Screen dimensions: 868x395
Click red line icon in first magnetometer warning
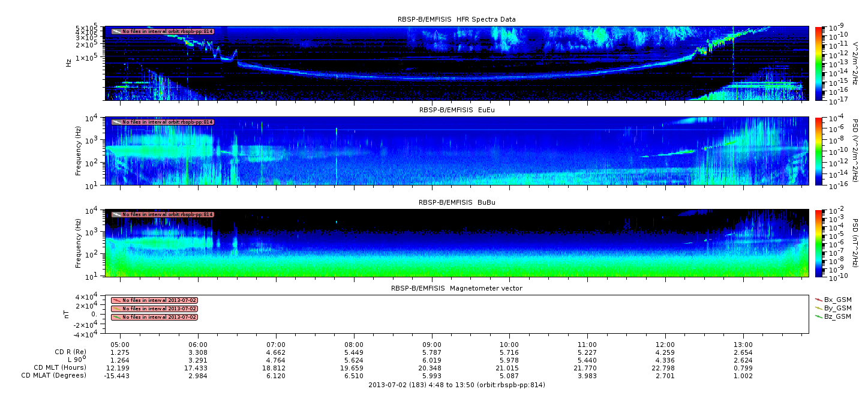point(116,300)
